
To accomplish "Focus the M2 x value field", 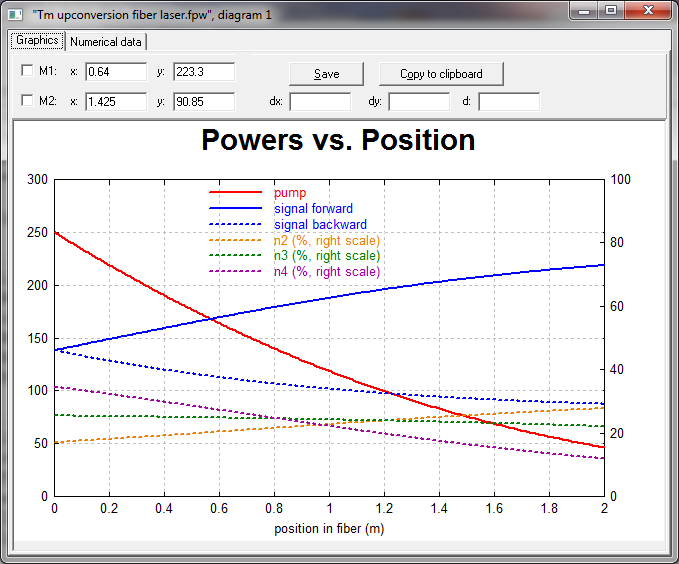I will (x=116, y=102).
